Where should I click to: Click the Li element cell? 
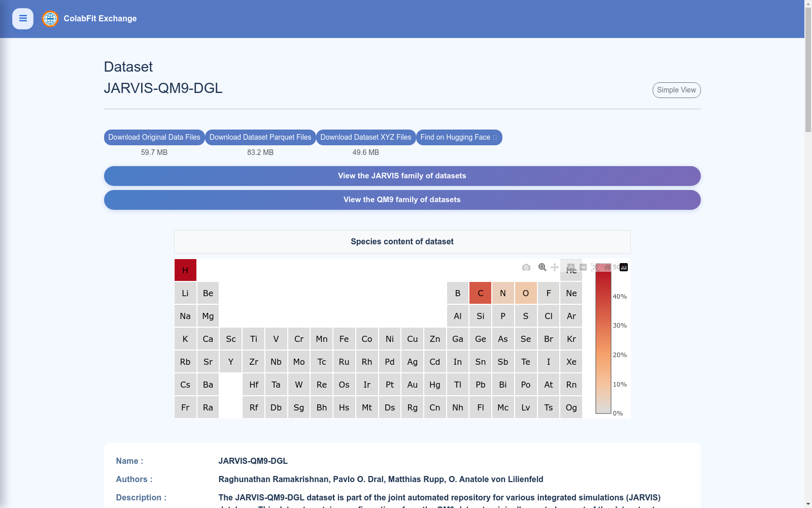tap(185, 293)
